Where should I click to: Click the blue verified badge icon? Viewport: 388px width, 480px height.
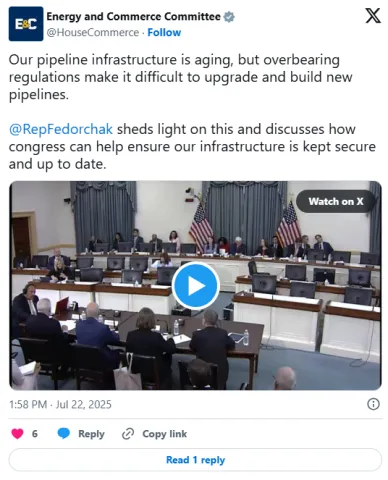(x=229, y=17)
